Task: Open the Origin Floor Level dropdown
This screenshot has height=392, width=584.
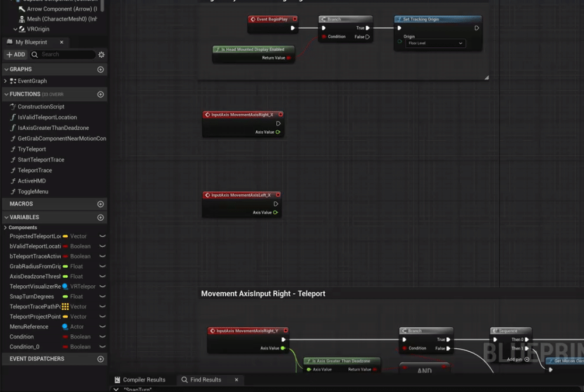Action: 435,43
